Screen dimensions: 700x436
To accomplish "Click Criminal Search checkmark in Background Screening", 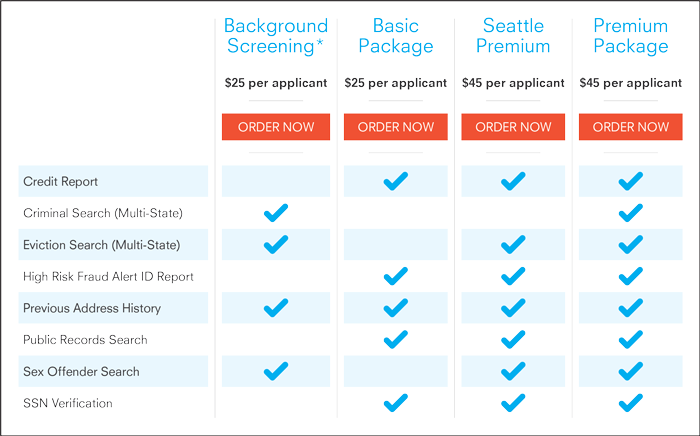I will tap(276, 212).
